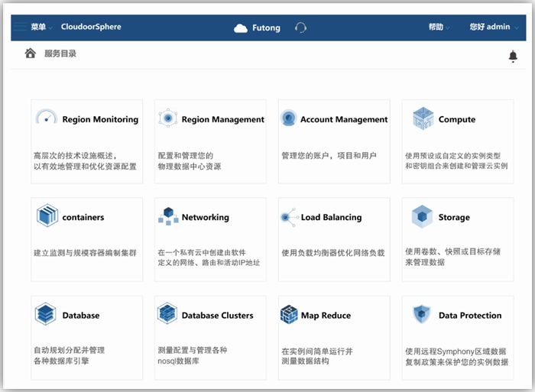Click the headset support icon
The width and height of the screenshot is (535, 392).
click(x=300, y=28)
